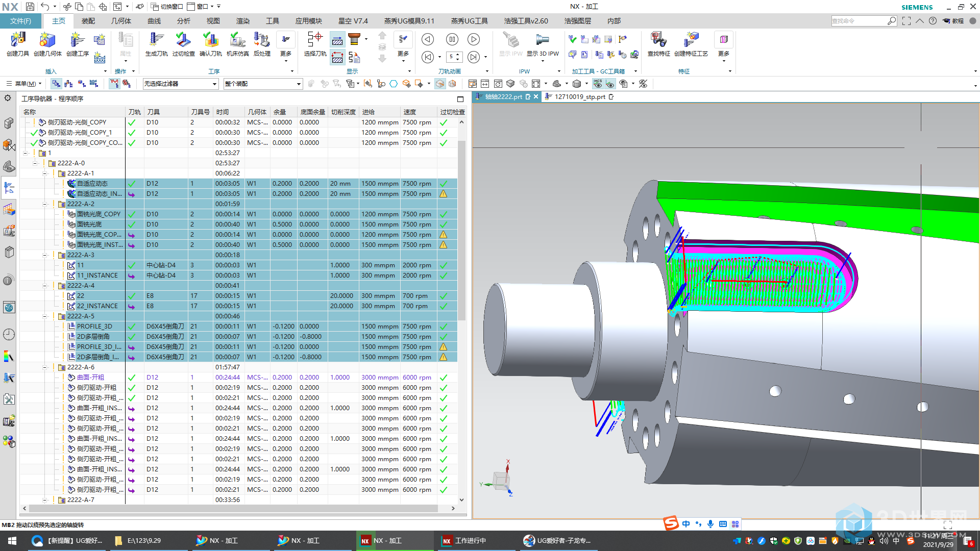Toggle Machining Method View icon in navigator toolbar
This screenshot has height=551, width=980.
[x=94, y=84]
